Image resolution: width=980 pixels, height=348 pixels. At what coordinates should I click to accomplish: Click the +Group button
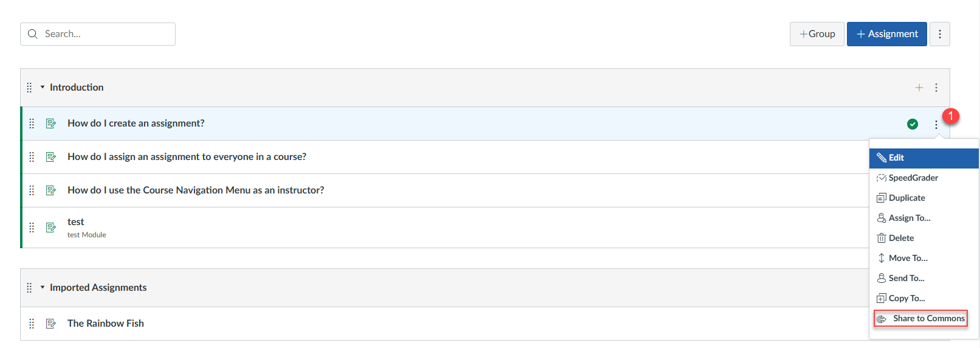tap(817, 34)
